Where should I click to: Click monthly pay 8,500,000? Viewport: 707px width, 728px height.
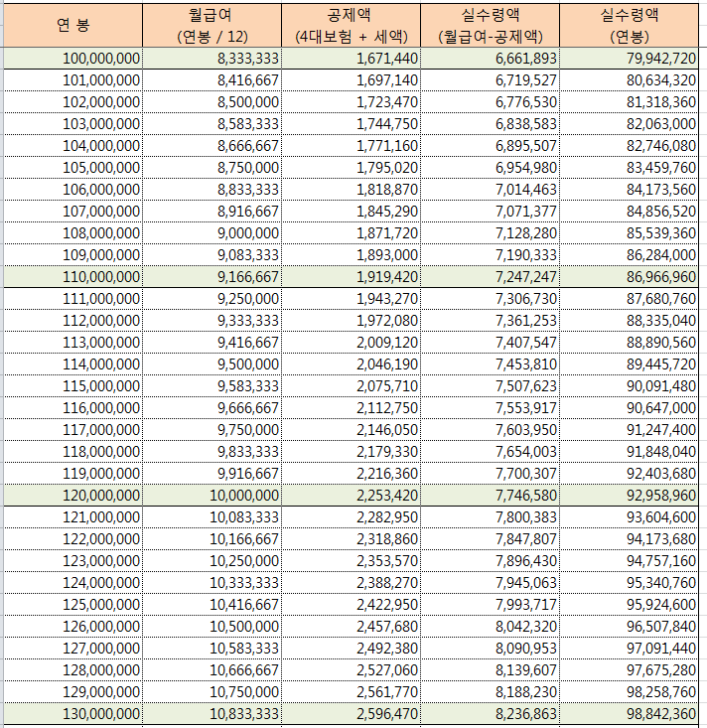[x=212, y=102]
